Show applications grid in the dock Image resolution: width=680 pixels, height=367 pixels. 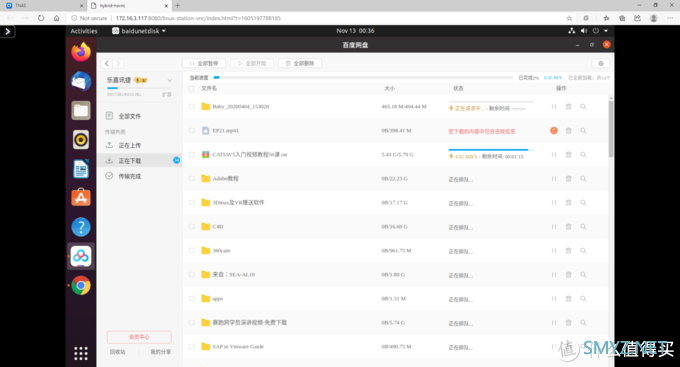(81, 353)
